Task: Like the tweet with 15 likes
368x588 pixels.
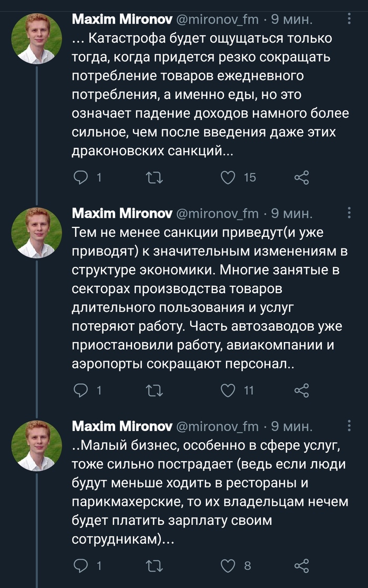Action: [228, 177]
